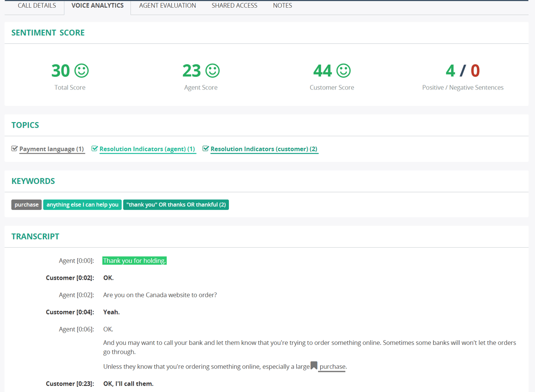Click the highlighted 'Thank you for holding' sentence
Screen dimensions: 535x392
(134, 260)
